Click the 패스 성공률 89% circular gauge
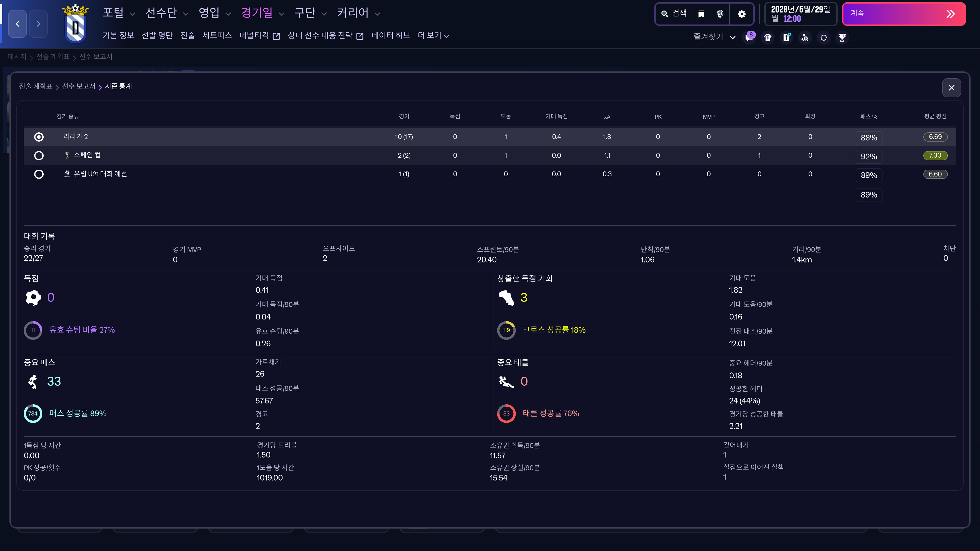 pos(33,413)
